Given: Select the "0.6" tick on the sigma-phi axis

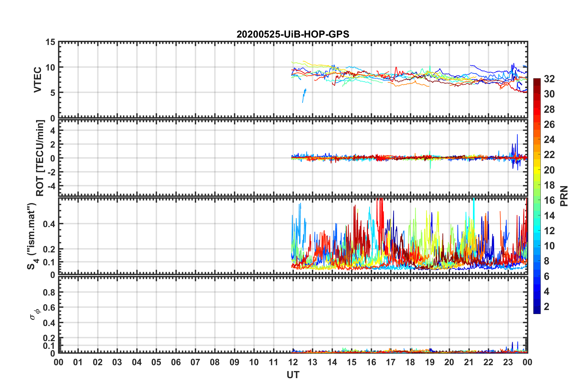Looking at the screenshot, I should pos(49,308).
